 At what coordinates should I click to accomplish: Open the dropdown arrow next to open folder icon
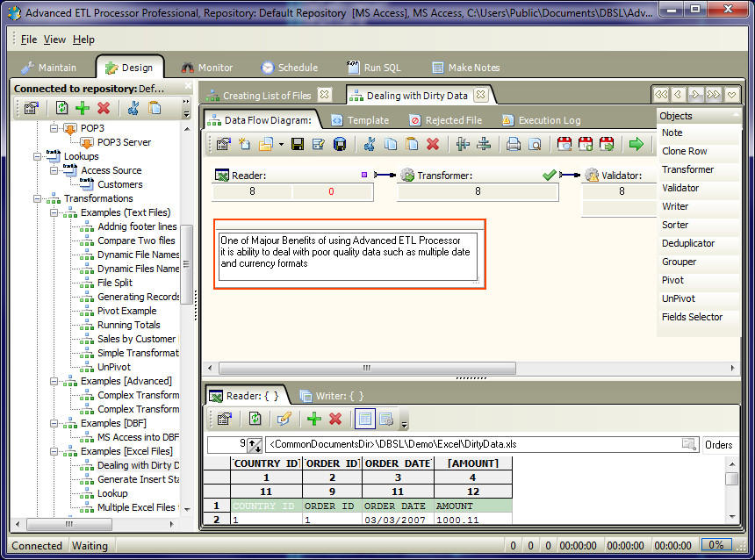tap(281, 145)
